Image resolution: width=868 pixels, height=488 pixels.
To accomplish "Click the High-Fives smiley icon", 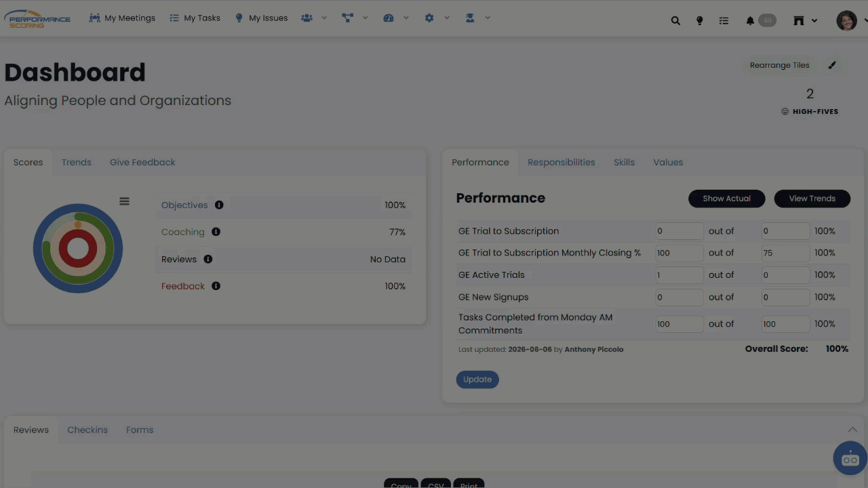I will pos(785,111).
